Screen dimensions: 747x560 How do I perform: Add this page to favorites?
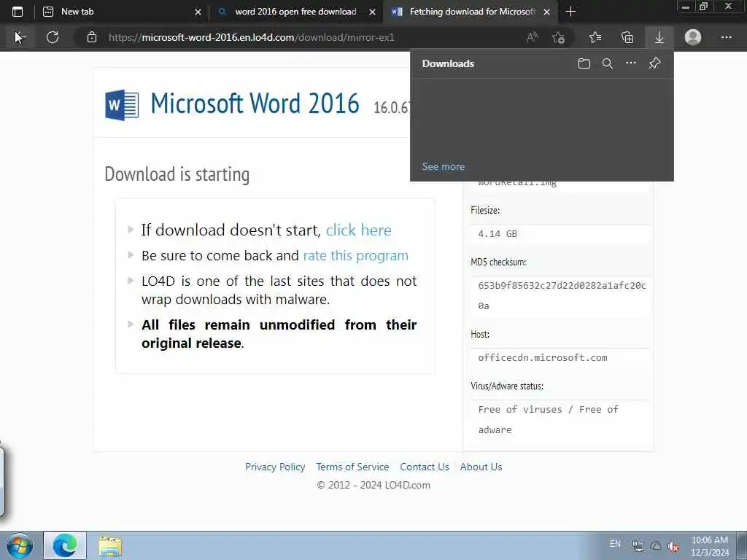point(558,37)
